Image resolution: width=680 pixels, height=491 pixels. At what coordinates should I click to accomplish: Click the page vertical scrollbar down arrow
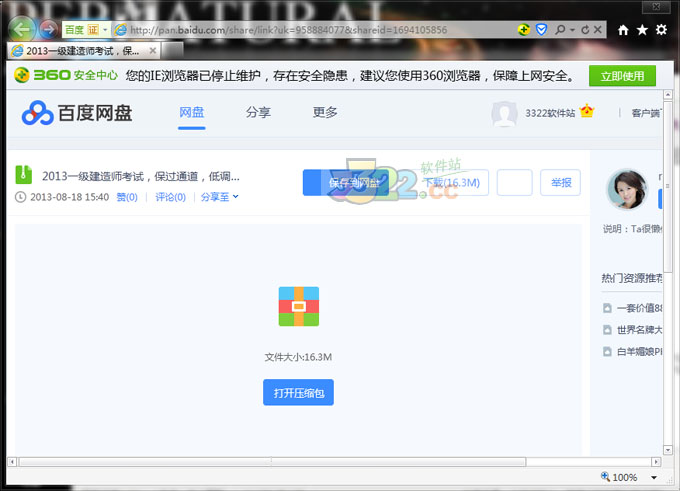coord(668,450)
